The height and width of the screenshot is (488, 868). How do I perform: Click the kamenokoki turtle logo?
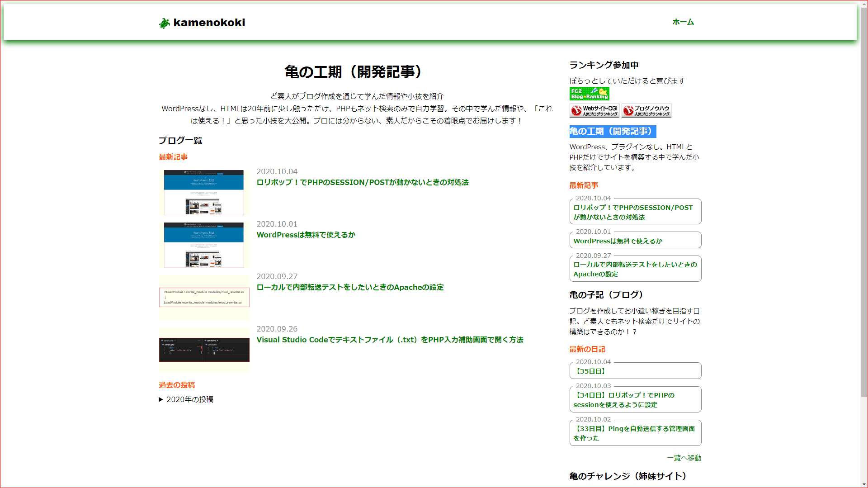[164, 22]
